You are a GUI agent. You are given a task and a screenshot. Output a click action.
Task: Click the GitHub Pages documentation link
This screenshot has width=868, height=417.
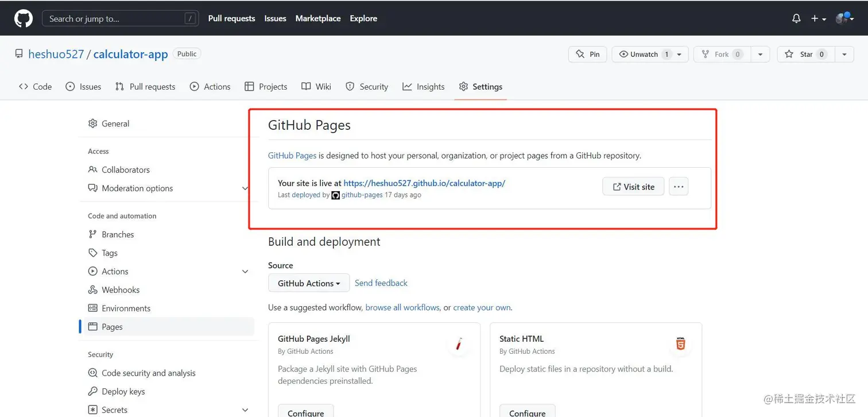[x=292, y=155]
